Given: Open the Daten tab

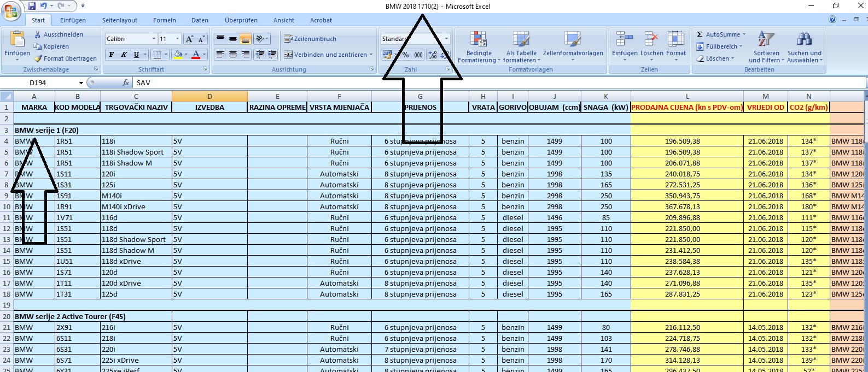Looking at the screenshot, I should click(x=200, y=20).
